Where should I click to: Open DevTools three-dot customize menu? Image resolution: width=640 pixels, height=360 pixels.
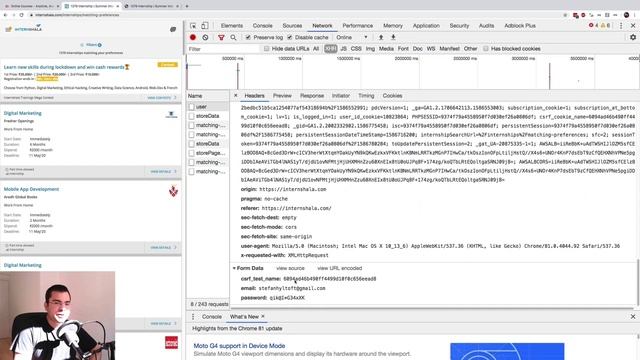[621, 25]
